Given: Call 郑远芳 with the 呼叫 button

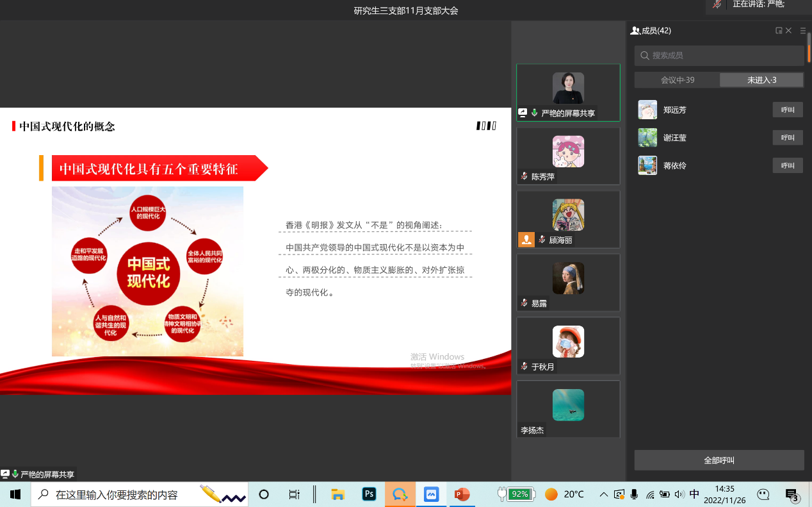Looking at the screenshot, I should coord(787,110).
